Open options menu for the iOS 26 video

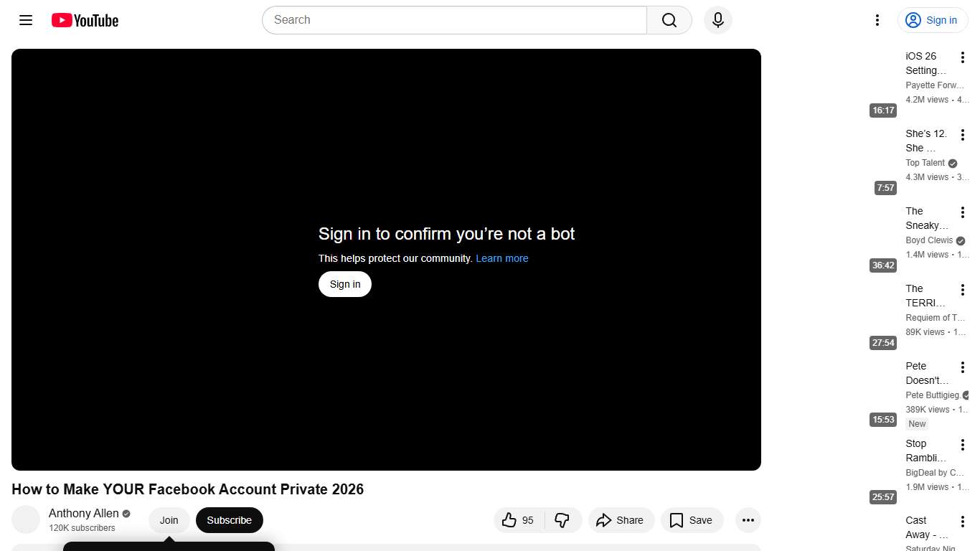click(x=962, y=57)
